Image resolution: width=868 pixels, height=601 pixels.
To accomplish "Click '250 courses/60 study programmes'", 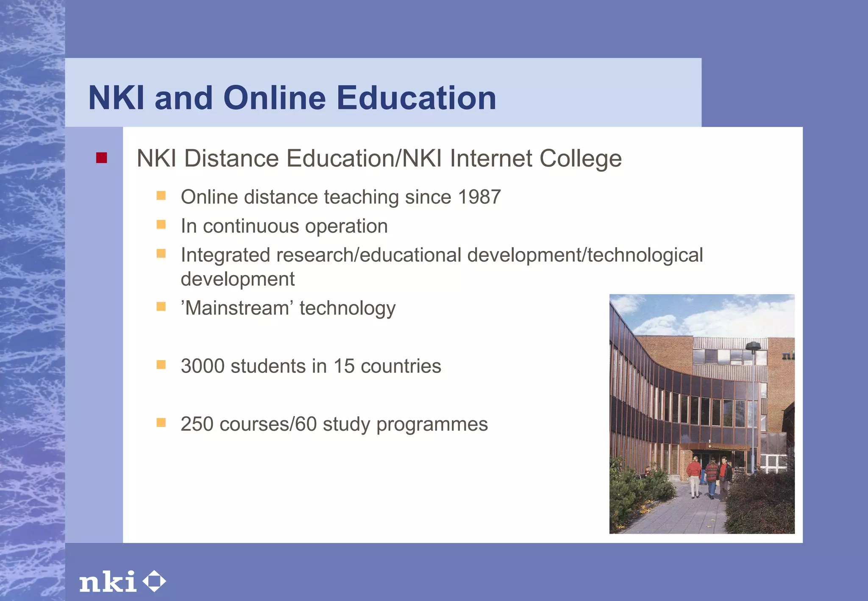I will [334, 424].
